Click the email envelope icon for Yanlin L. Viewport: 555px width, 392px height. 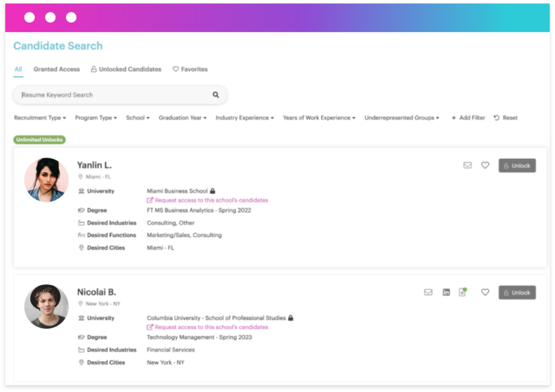click(467, 165)
